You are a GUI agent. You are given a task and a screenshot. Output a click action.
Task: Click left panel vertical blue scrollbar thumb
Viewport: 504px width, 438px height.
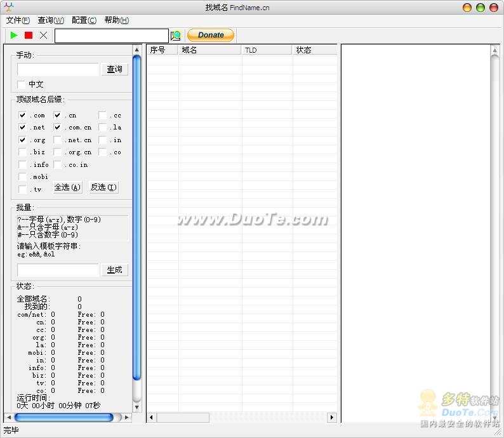[x=137, y=218]
